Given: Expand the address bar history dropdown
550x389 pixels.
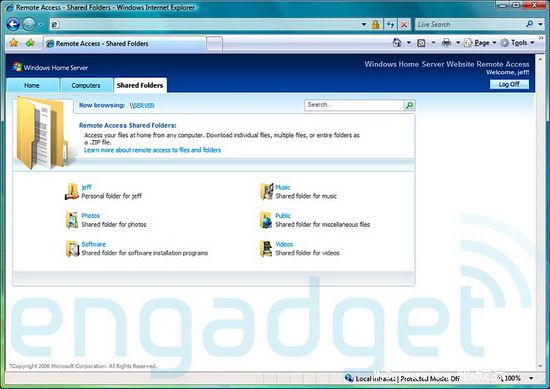Looking at the screenshot, I should pos(364,24).
